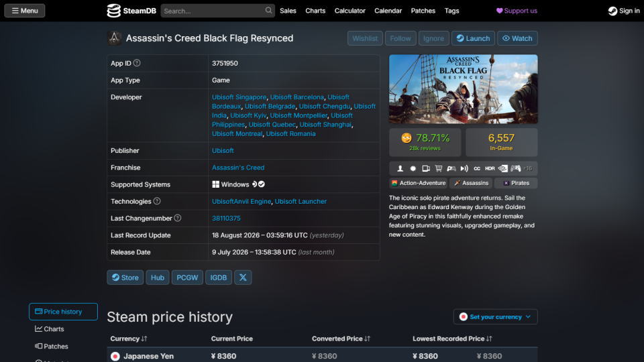Click the Ignore button
Screen dimensions: 644x362
point(433,38)
